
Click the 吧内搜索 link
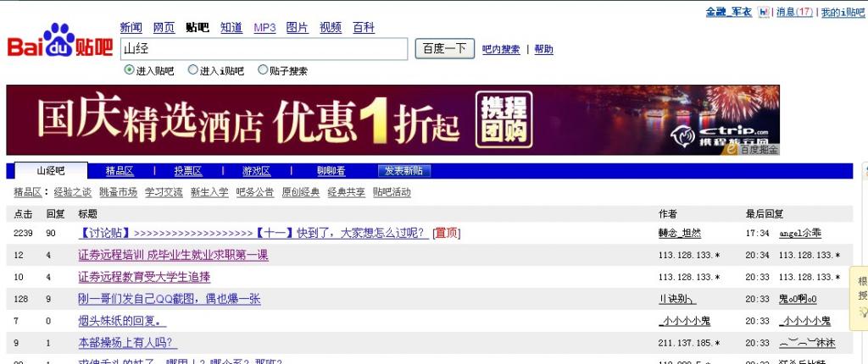coord(501,49)
